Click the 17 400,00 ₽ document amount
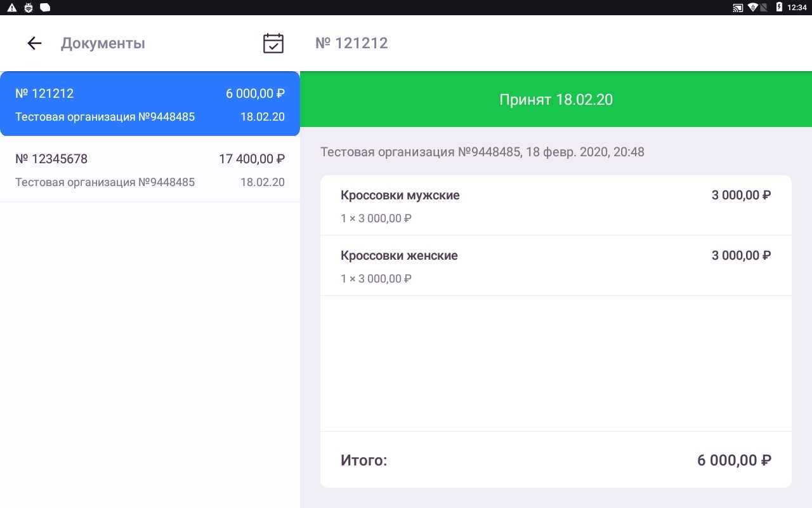This screenshot has width=812, height=508. click(x=252, y=159)
